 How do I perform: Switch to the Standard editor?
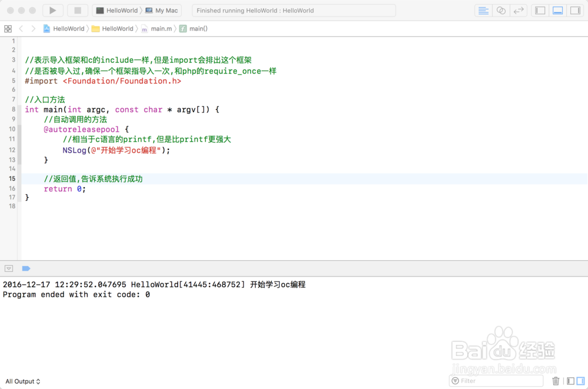click(x=483, y=10)
